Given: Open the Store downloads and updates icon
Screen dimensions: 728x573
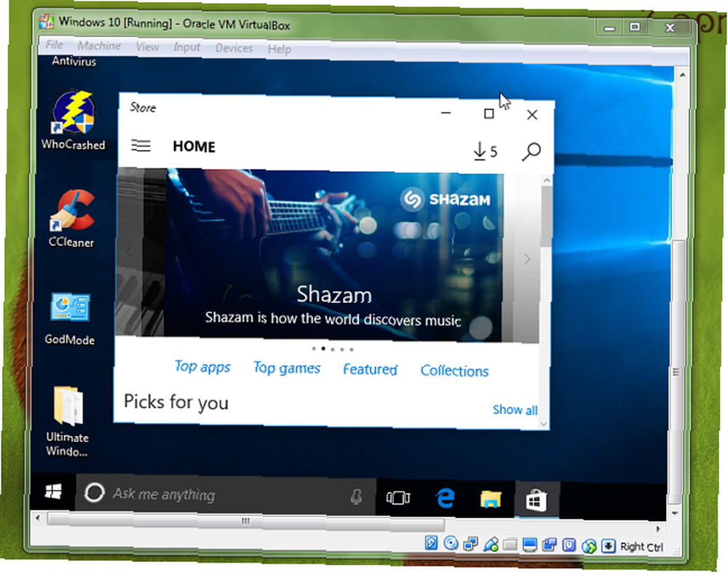Looking at the screenshot, I should coord(485,151).
